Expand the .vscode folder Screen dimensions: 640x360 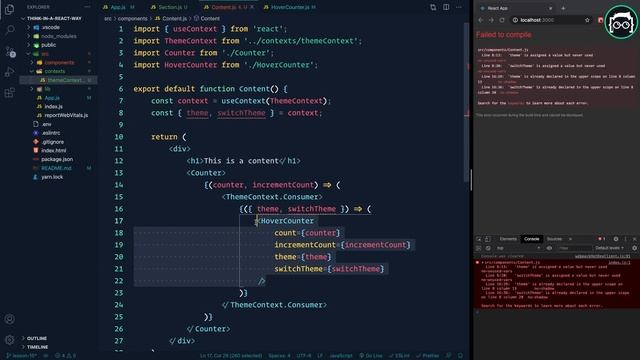click(51, 27)
